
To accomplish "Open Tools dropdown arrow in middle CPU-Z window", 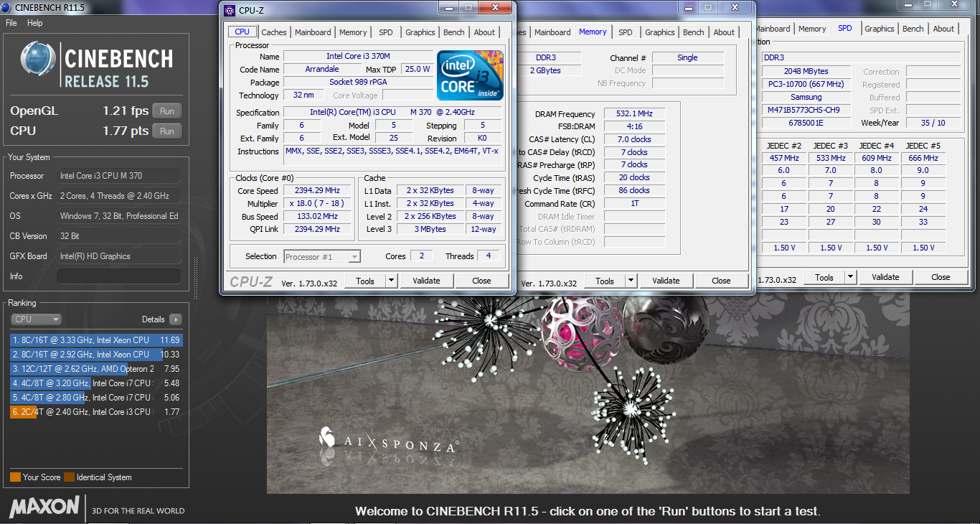I will pos(631,281).
